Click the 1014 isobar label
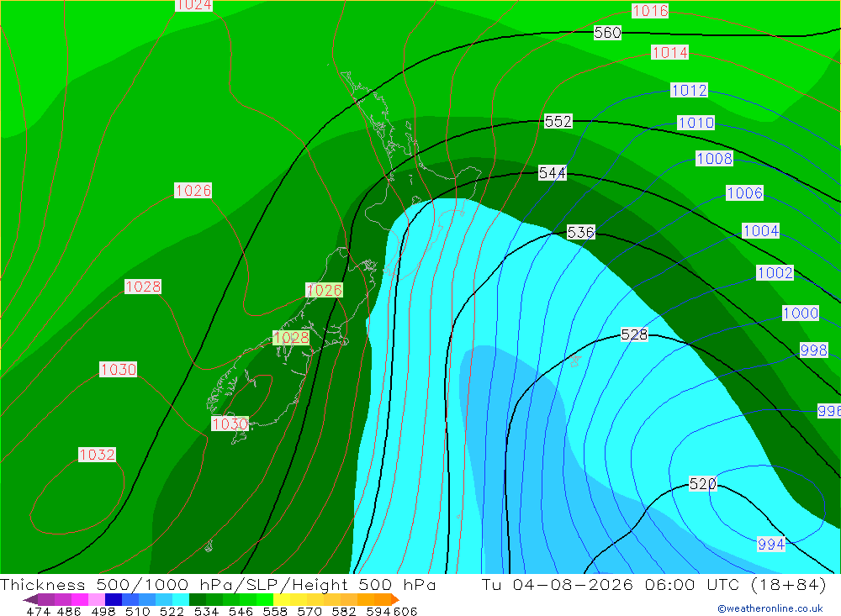 (670, 53)
